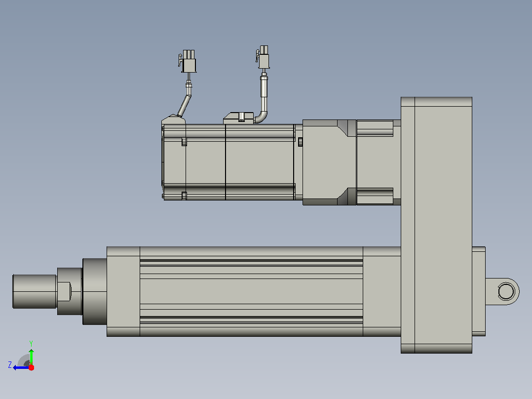Select the rear clevis mounting eye hole

click(x=506, y=291)
